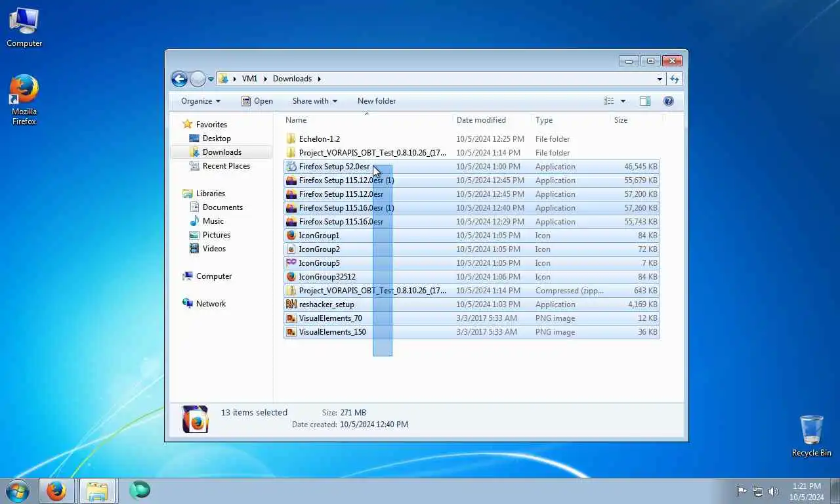840x504 pixels.
Task: Open the Documents library
Action: point(222,207)
